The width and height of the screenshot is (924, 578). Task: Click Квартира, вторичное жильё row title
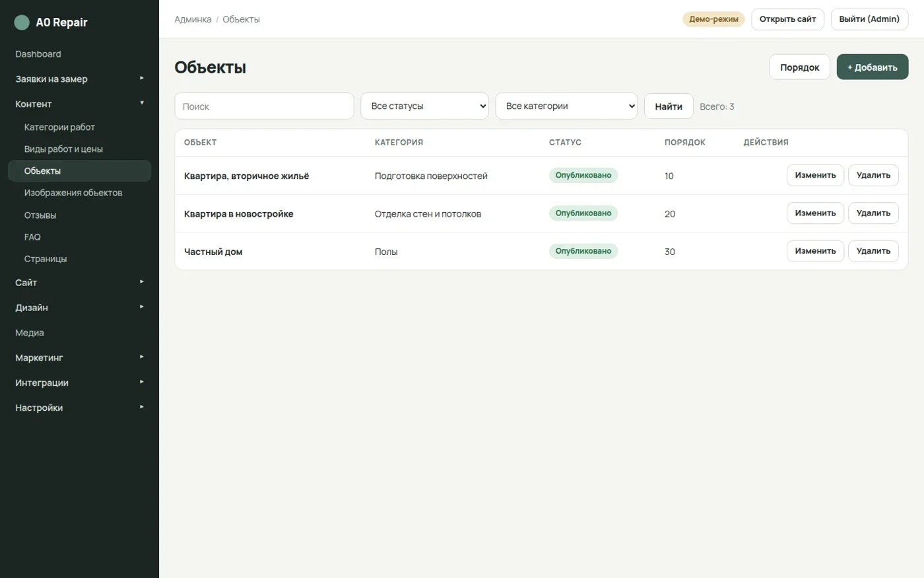click(x=246, y=176)
